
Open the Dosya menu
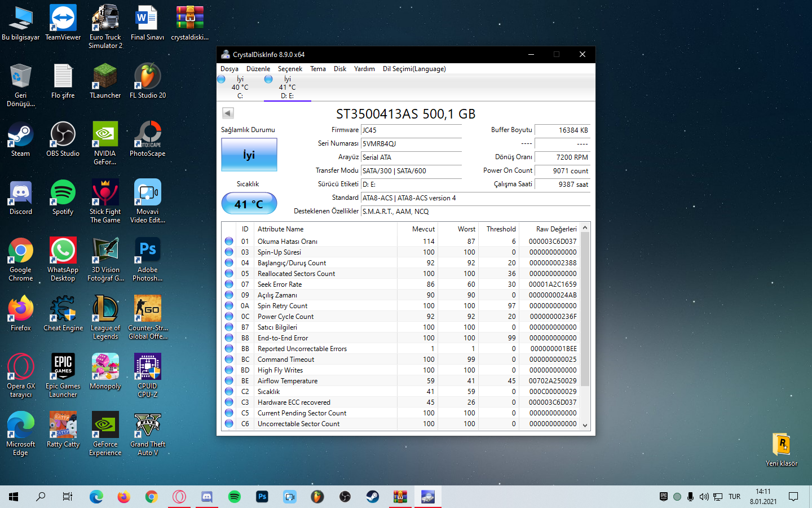coord(230,69)
